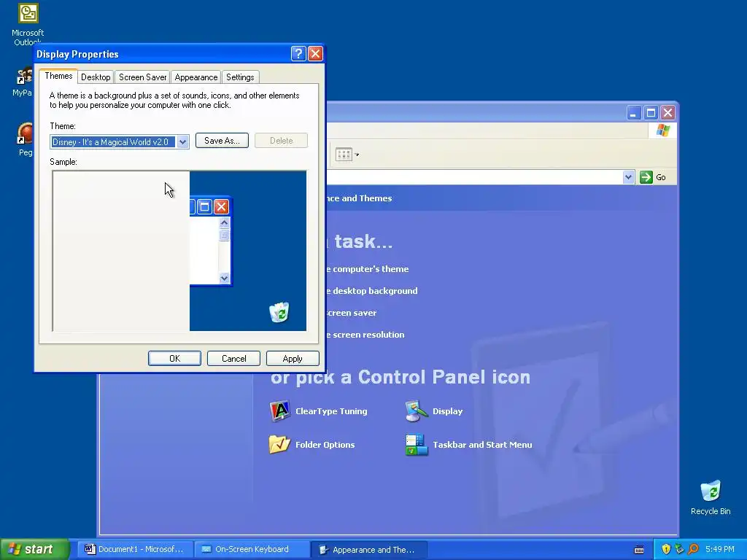Open the Recycle Bin on the desktop
The image size is (747, 560).
pyautogui.click(x=711, y=498)
